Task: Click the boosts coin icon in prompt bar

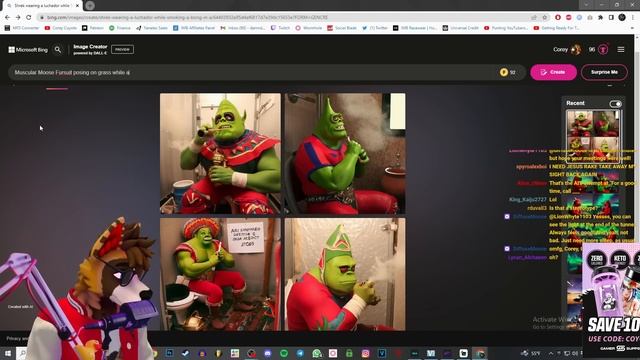Action: pos(504,72)
